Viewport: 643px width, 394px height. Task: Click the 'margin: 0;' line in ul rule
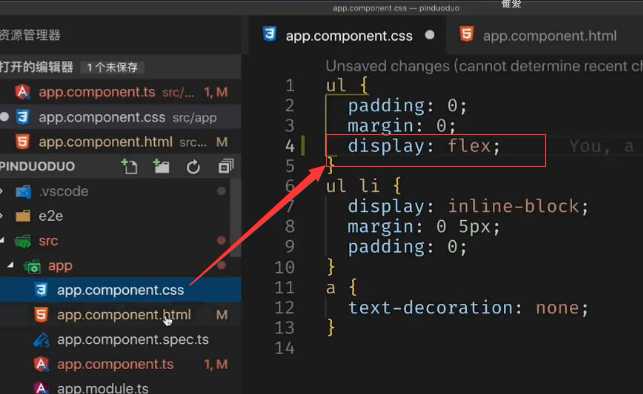402,125
